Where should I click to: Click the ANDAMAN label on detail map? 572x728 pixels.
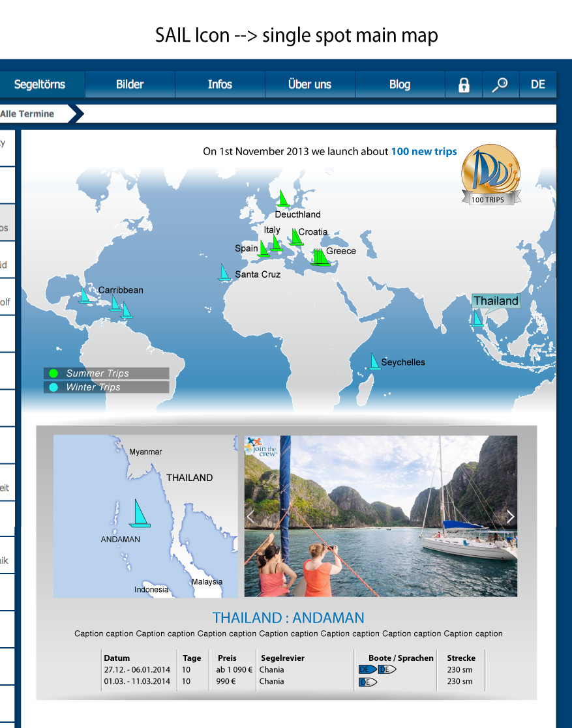pos(121,539)
